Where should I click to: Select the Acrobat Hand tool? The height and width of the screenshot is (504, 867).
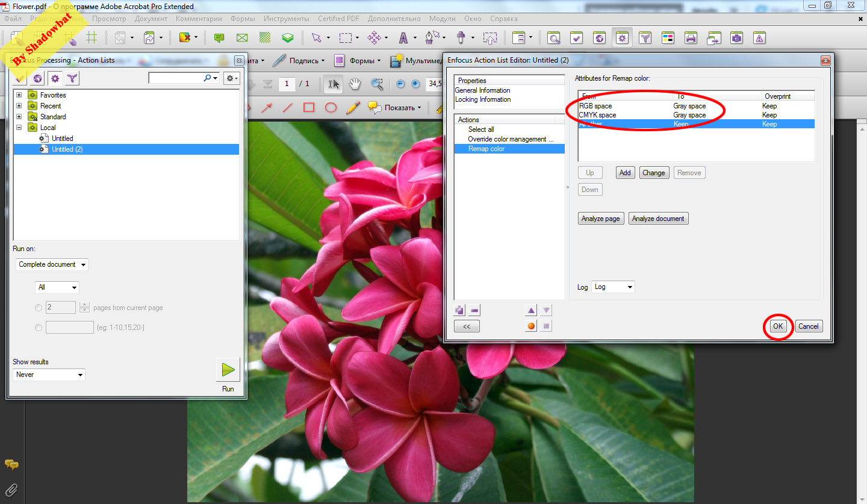coord(355,84)
